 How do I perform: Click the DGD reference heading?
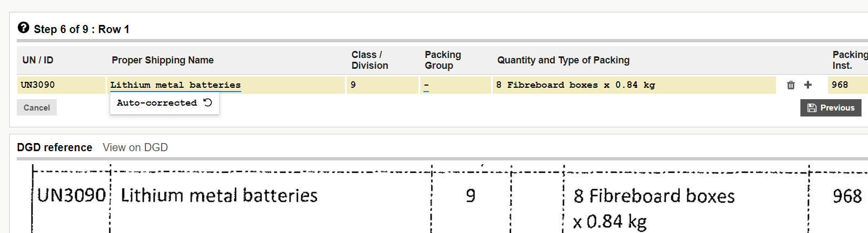(55, 147)
